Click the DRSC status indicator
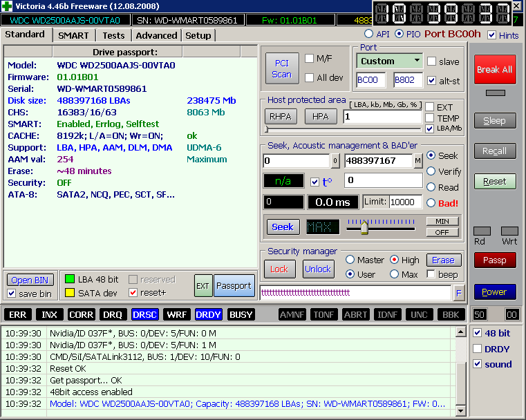Viewport: 526px width, 420px height. (x=144, y=315)
